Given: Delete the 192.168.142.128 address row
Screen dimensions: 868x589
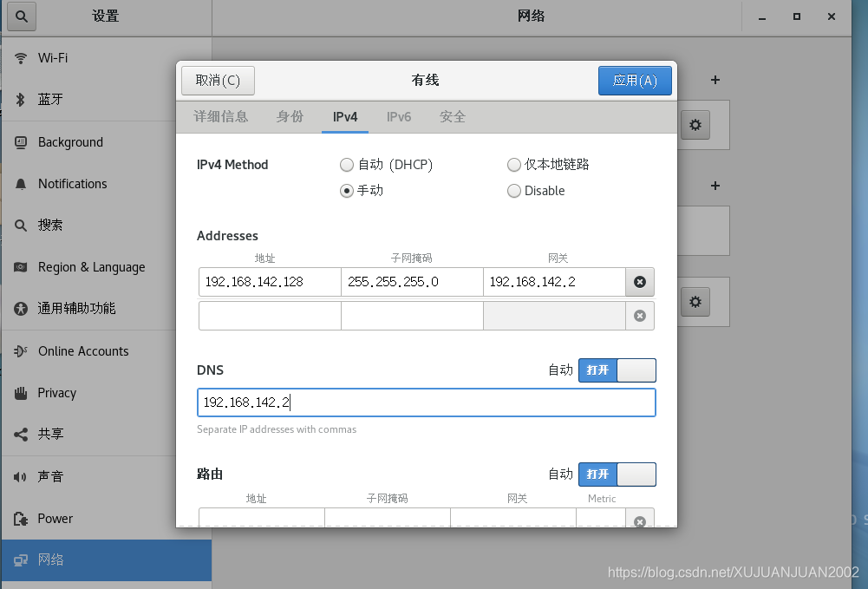Looking at the screenshot, I should [639, 282].
